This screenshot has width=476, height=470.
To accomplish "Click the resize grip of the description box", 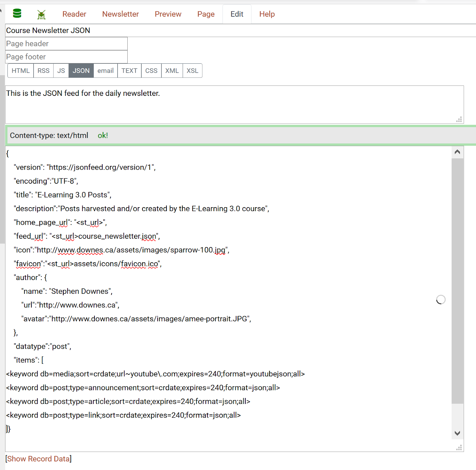I will [459, 119].
